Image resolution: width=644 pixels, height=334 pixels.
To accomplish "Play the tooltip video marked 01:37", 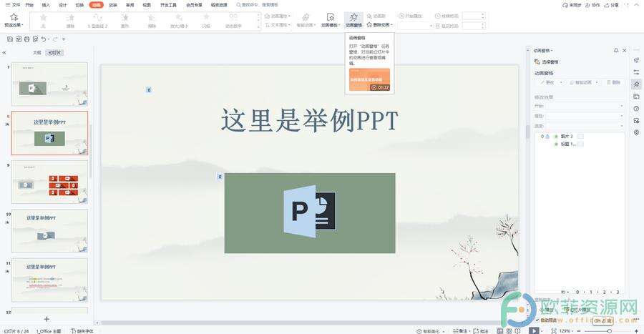I will pyautogui.click(x=369, y=79).
